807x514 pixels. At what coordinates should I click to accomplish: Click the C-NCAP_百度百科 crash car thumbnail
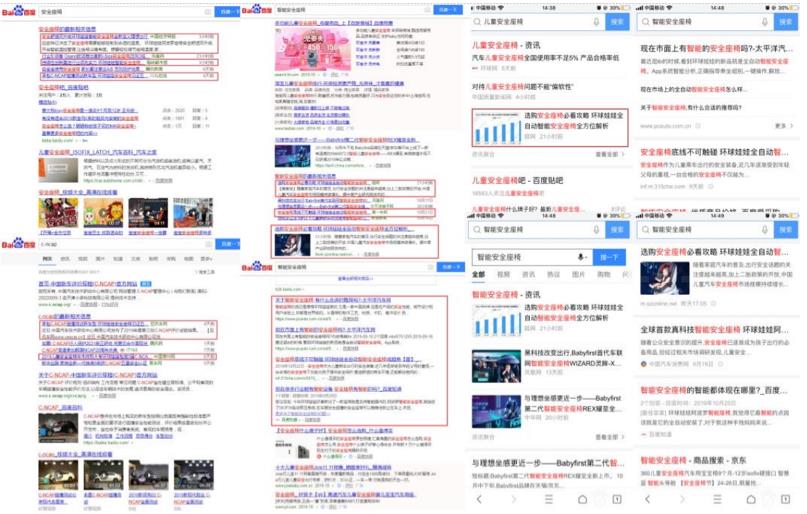(x=58, y=428)
